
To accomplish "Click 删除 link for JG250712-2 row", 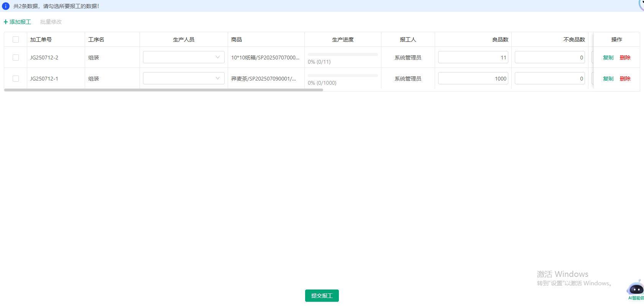I will (x=625, y=58).
